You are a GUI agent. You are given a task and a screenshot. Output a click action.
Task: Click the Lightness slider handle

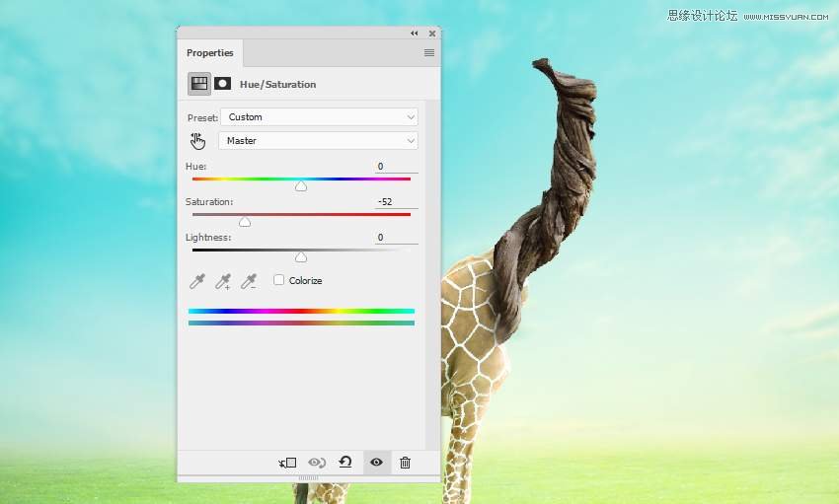pos(301,257)
